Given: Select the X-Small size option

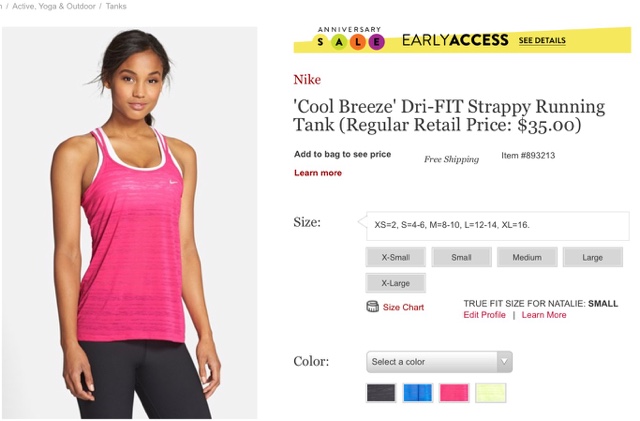Looking at the screenshot, I should [x=396, y=257].
